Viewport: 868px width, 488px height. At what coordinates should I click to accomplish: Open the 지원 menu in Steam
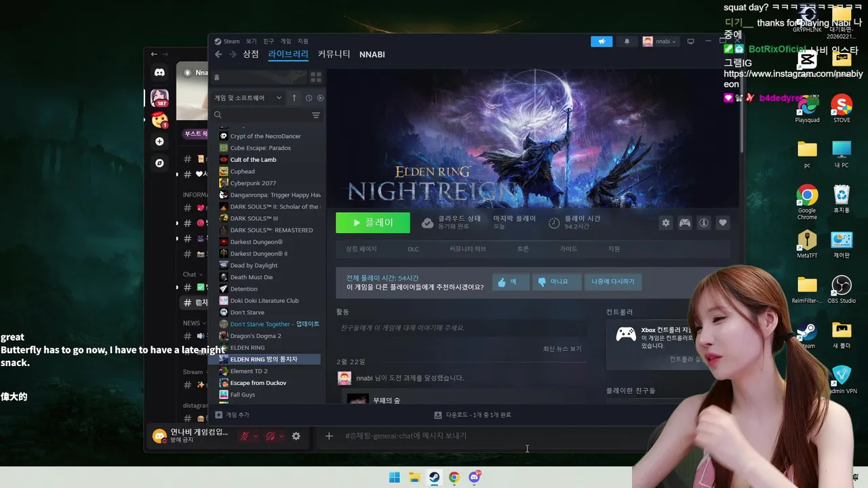(303, 41)
